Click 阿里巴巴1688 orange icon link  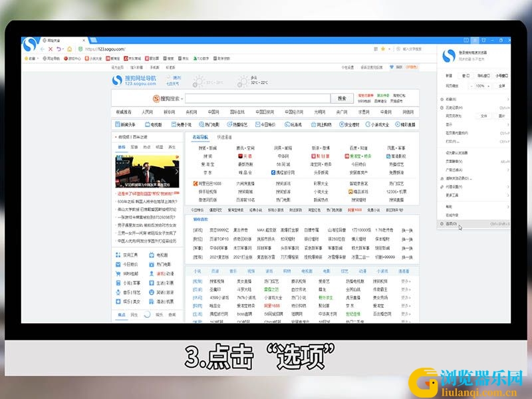point(196,184)
